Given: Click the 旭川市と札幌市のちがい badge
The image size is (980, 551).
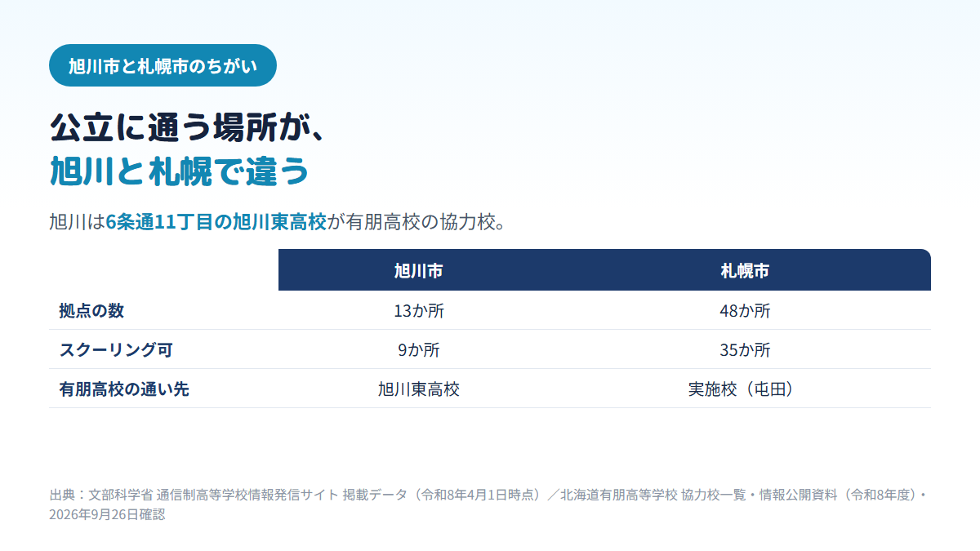Looking at the screenshot, I should click(163, 65).
